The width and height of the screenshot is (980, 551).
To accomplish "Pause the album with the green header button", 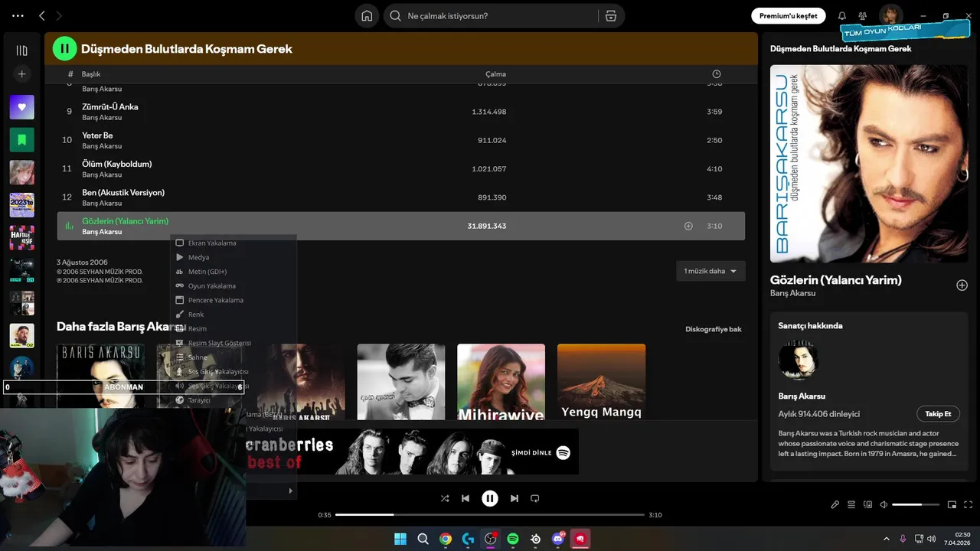I will 64,48.
